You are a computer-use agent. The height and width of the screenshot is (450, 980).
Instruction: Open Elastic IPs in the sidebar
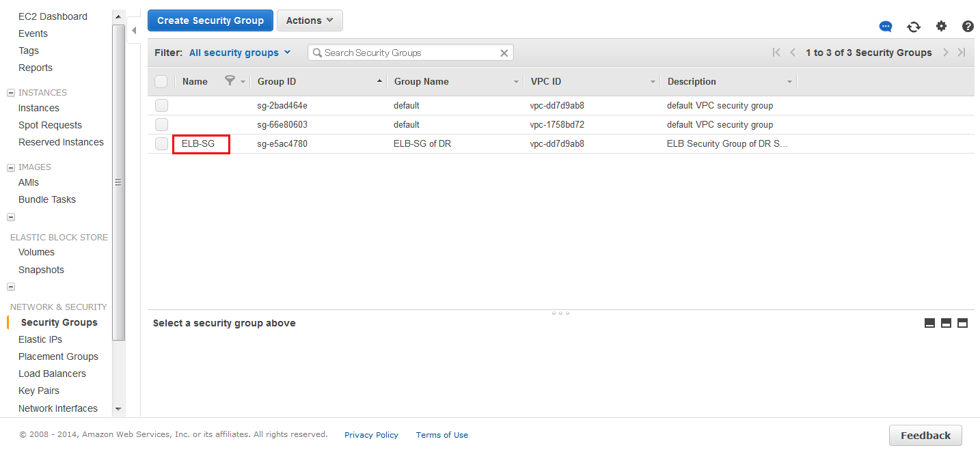click(x=40, y=339)
